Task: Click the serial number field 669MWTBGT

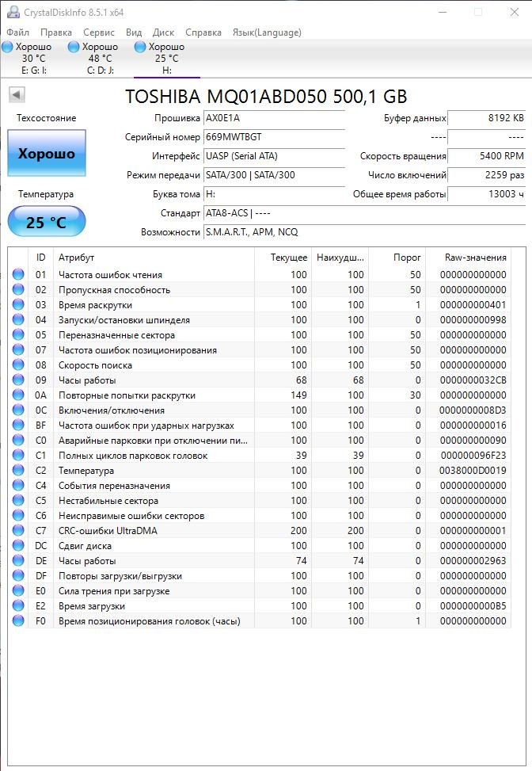Action: pyautogui.click(x=273, y=137)
